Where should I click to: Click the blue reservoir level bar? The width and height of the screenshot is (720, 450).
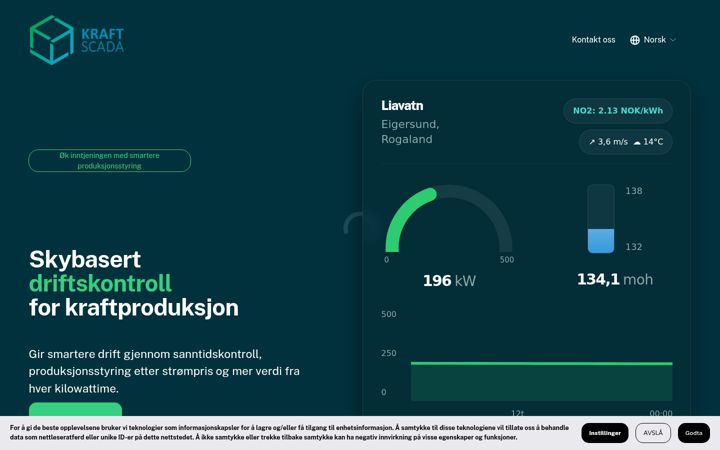601,241
